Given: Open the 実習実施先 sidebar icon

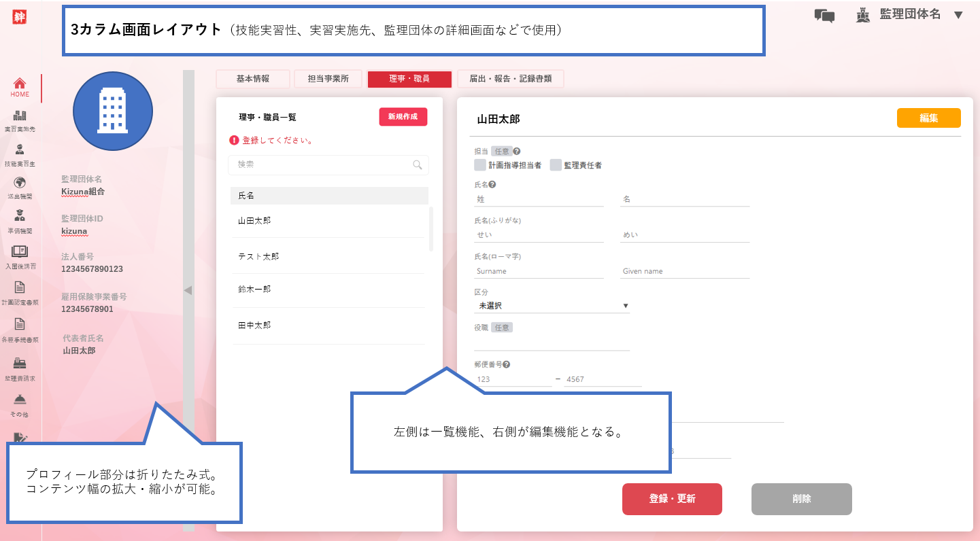Looking at the screenshot, I should tap(20, 116).
